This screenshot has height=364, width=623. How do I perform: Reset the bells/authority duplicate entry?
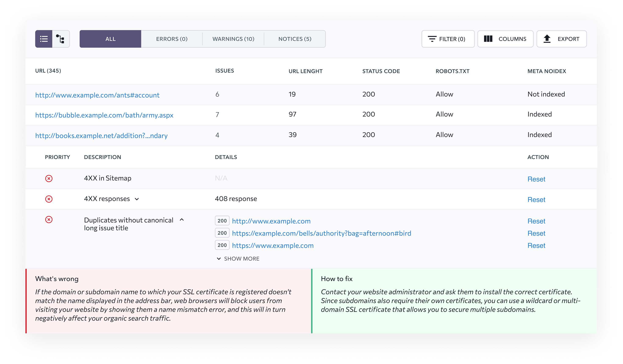pyautogui.click(x=536, y=233)
